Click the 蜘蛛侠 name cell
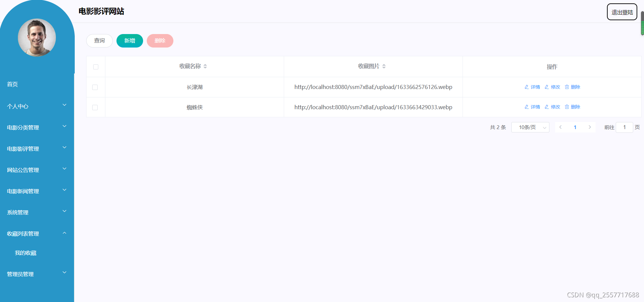 click(195, 108)
